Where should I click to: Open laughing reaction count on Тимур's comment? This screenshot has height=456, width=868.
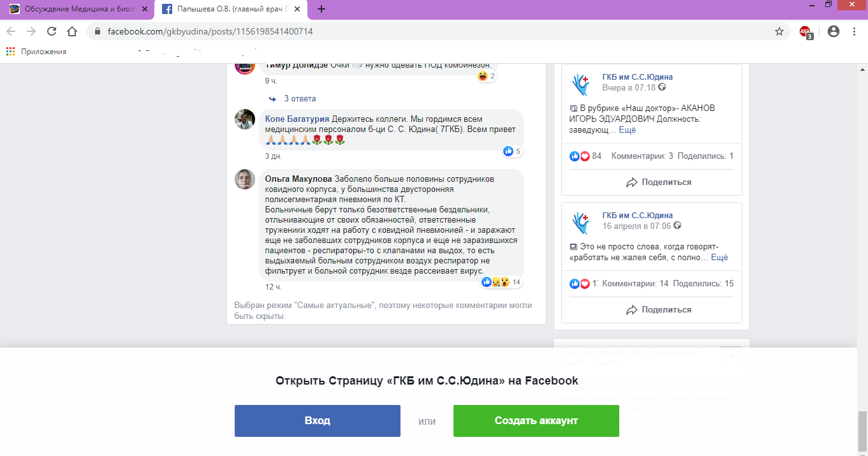pyautogui.click(x=487, y=76)
